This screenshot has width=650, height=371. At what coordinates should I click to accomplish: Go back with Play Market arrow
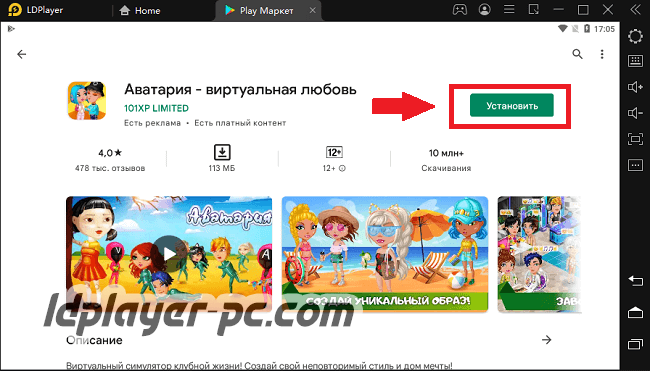click(x=22, y=54)
